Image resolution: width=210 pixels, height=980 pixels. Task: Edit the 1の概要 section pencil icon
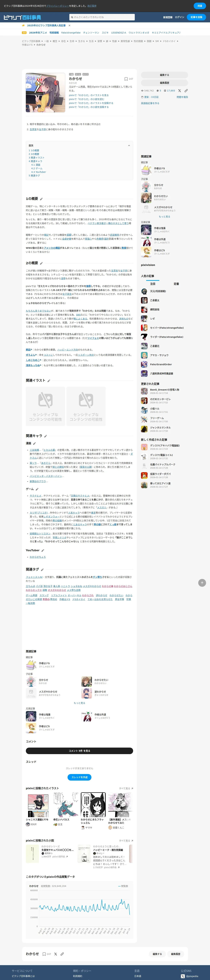coord(41,199)
